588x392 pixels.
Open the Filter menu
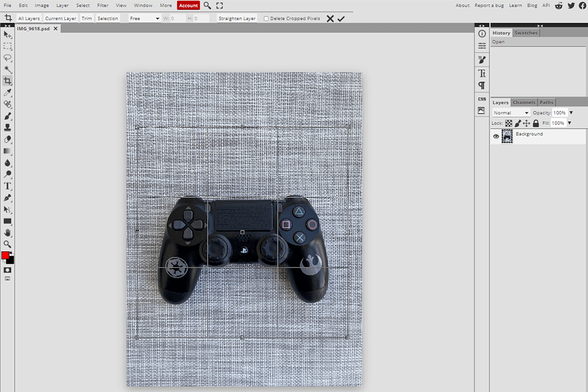[102, 6]
